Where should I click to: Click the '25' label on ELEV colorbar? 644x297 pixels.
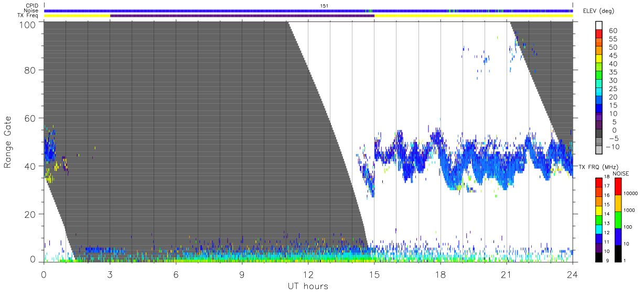pyautogui.click(x=614, y=89)
